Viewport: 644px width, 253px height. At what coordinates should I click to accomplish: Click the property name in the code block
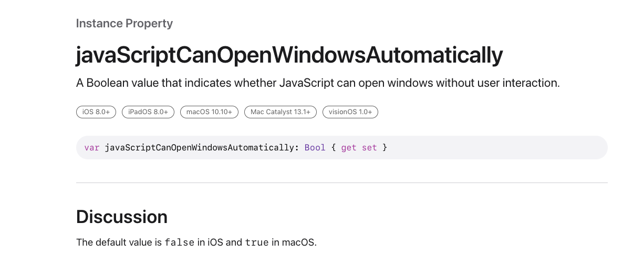click(199, 148)
